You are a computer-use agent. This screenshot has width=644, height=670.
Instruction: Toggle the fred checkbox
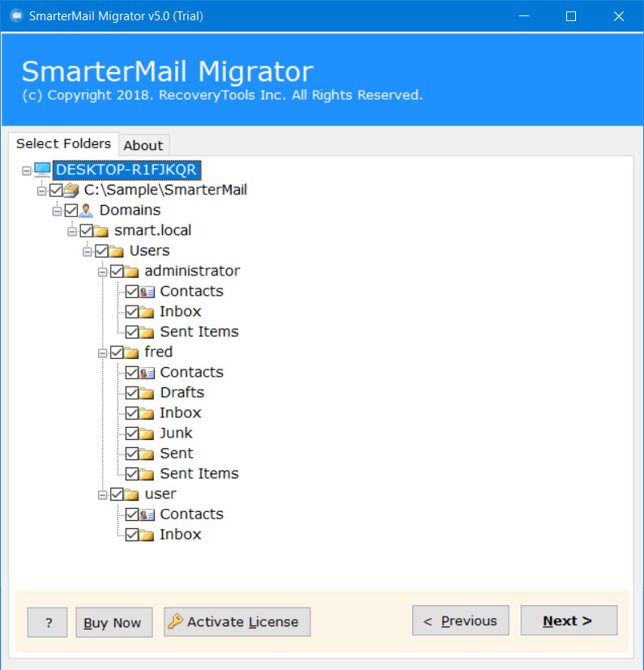(117, 352)
